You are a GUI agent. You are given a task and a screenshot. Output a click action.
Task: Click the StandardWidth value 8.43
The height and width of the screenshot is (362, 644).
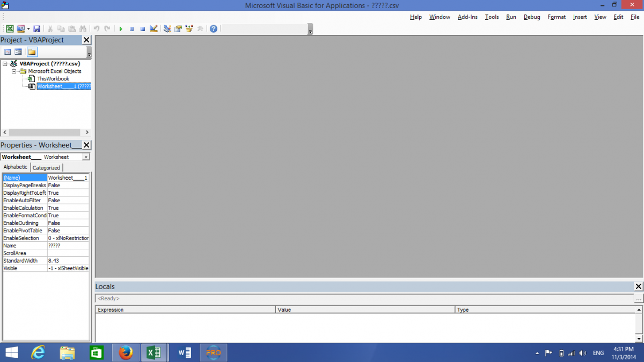[x=68, y=261]
